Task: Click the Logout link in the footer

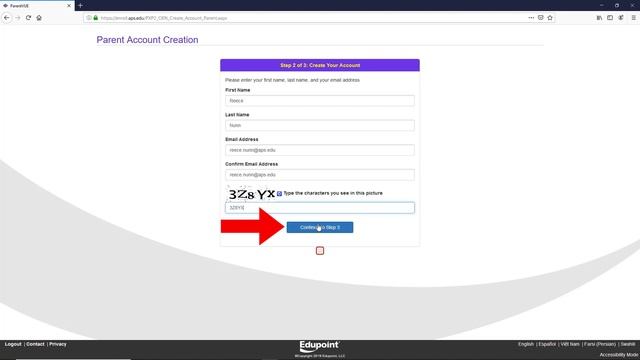Action: tap(13, 344)
